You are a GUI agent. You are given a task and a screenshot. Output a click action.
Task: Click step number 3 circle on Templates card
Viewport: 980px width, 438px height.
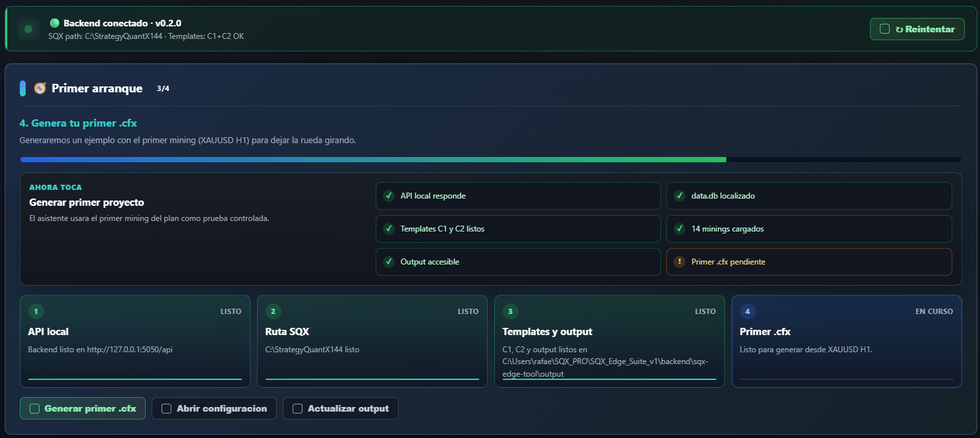coord(511,311)
